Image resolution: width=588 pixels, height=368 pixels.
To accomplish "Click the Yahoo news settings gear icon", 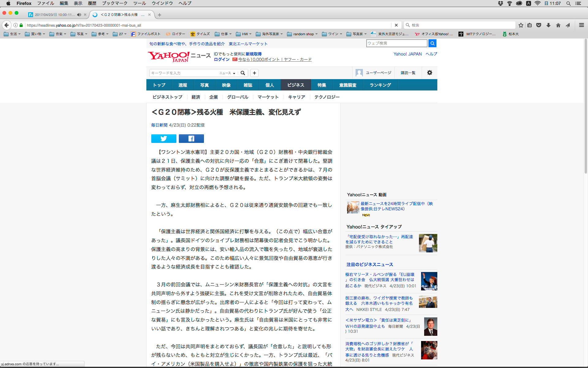I will (x=429, y=73).
